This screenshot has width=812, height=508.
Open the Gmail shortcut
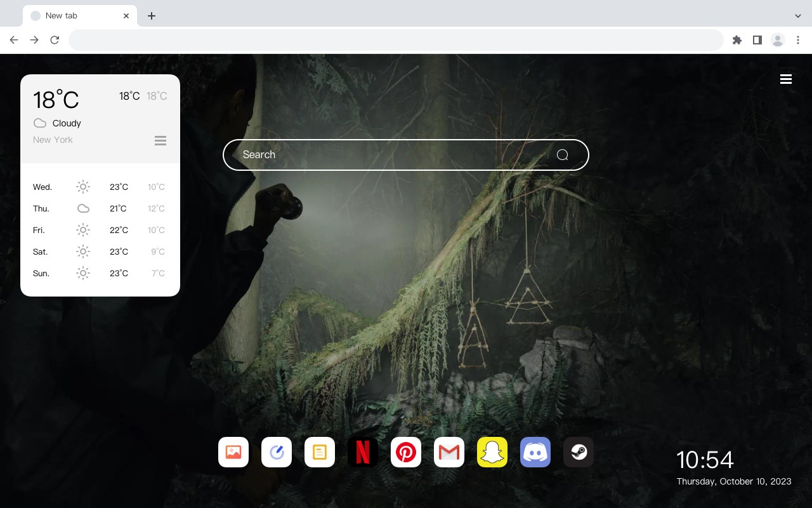tap(449, 452)
